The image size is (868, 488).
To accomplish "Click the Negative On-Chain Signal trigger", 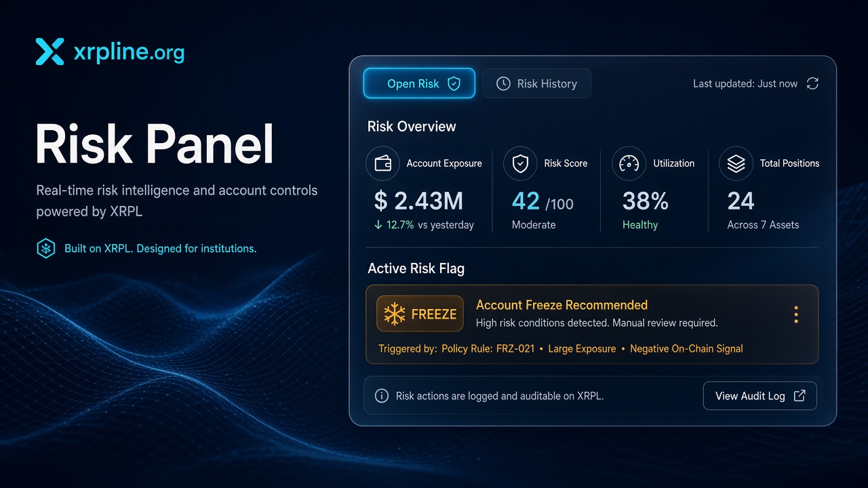I will (686, 348).
